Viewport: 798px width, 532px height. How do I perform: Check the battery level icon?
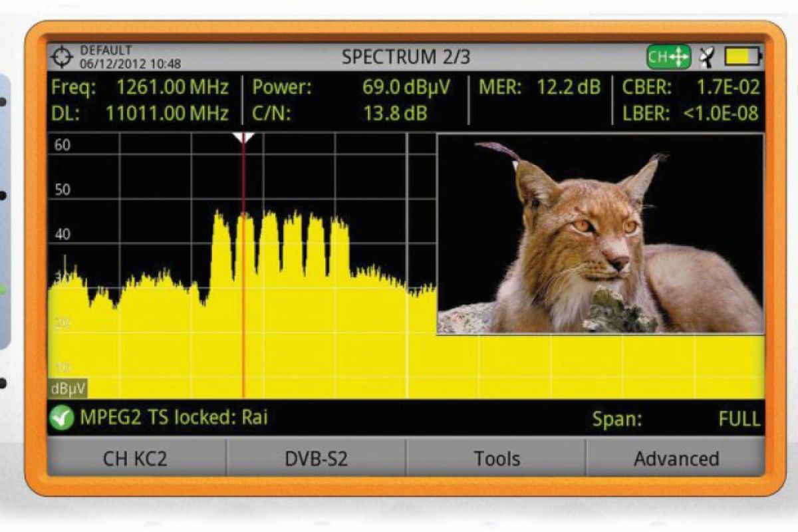click(742, 58)
